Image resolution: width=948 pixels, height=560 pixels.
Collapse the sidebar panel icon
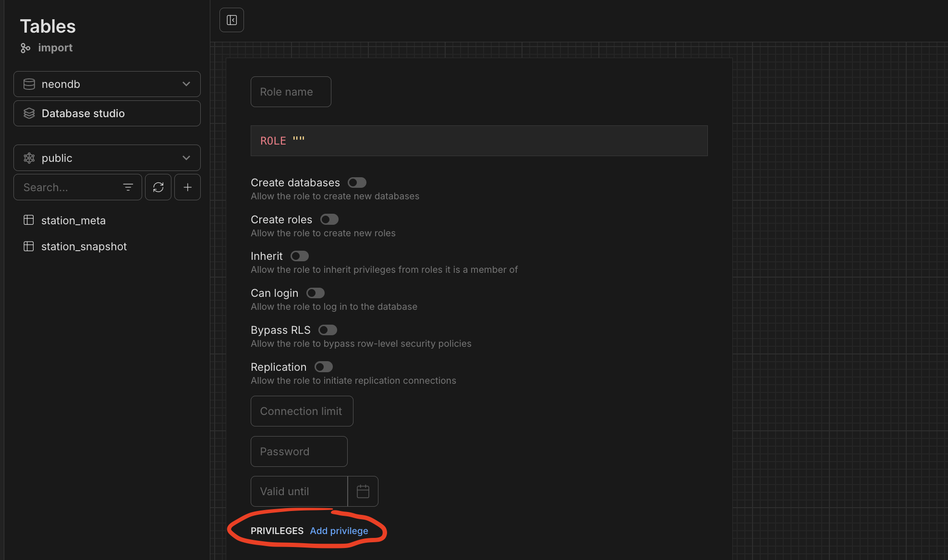[231, 20]
